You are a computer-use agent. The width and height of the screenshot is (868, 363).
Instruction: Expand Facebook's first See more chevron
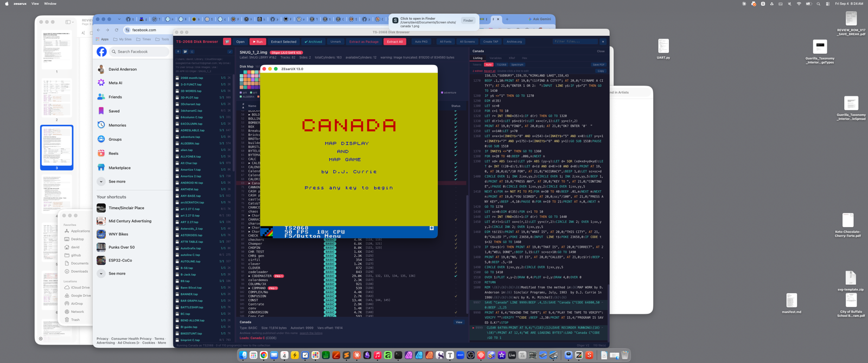101,181
